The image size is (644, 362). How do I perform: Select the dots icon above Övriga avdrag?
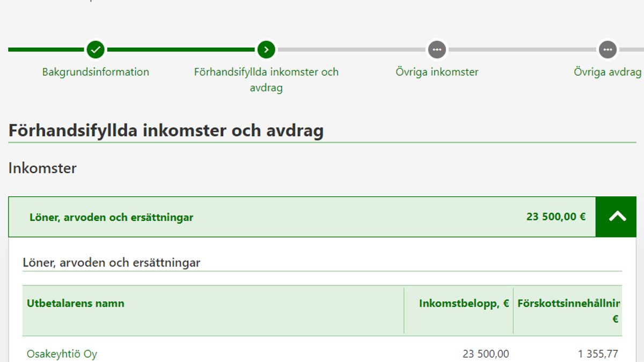[x=608, y=50]
